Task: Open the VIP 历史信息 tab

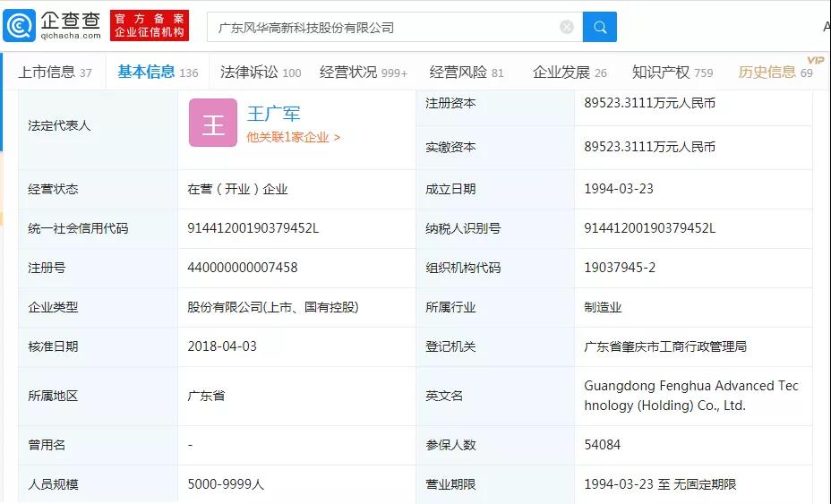Action: coord(775,73)
